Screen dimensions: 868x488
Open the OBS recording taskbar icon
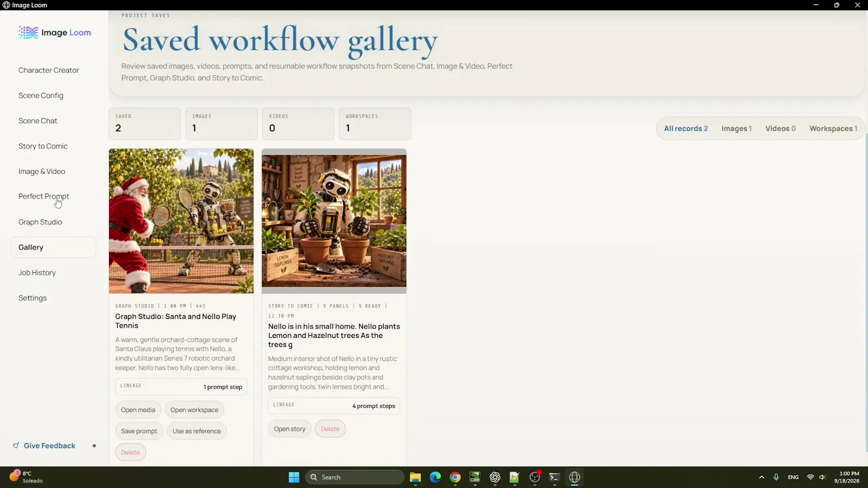click(x=535, y=477)
